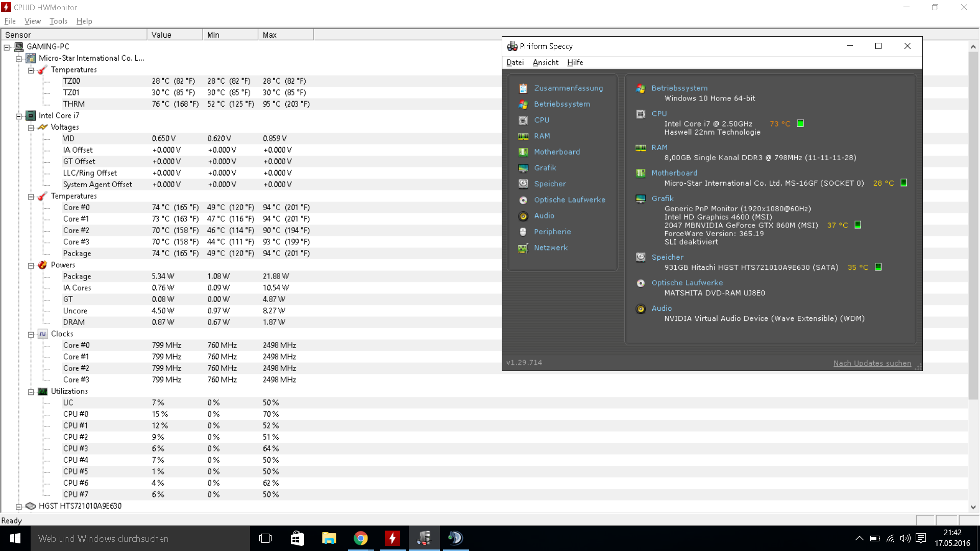Click the Max column header
The width and height of the screenshot is (980, 551).
[x=286, y=35]
